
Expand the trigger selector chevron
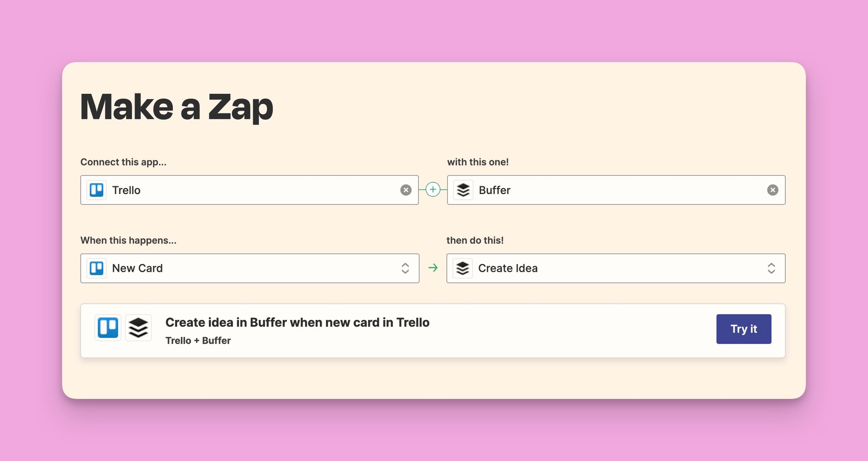405,268
